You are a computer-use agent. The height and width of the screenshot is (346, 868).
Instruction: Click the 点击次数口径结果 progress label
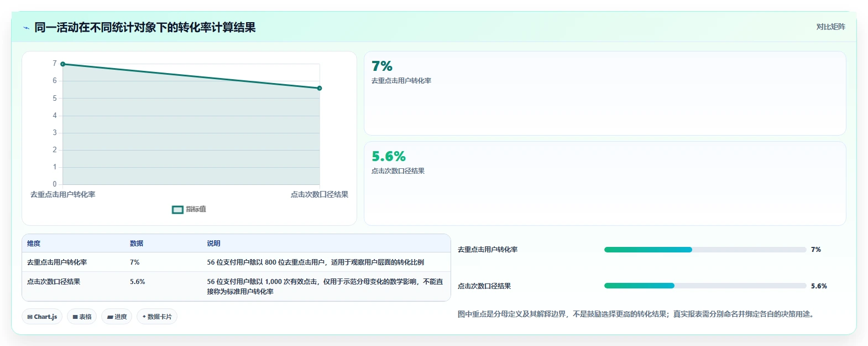(x=484, y=286)
